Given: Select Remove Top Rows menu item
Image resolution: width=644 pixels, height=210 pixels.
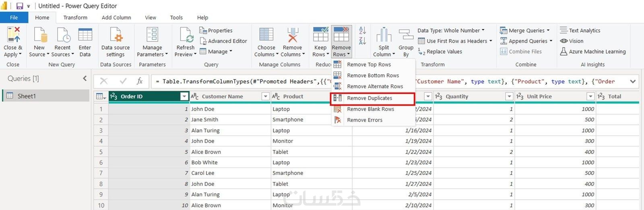Looking at the screenshot, I should 373,64.
